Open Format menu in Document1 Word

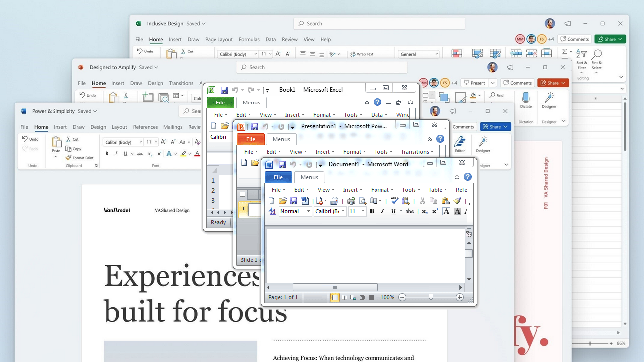[x=382, y=190]
